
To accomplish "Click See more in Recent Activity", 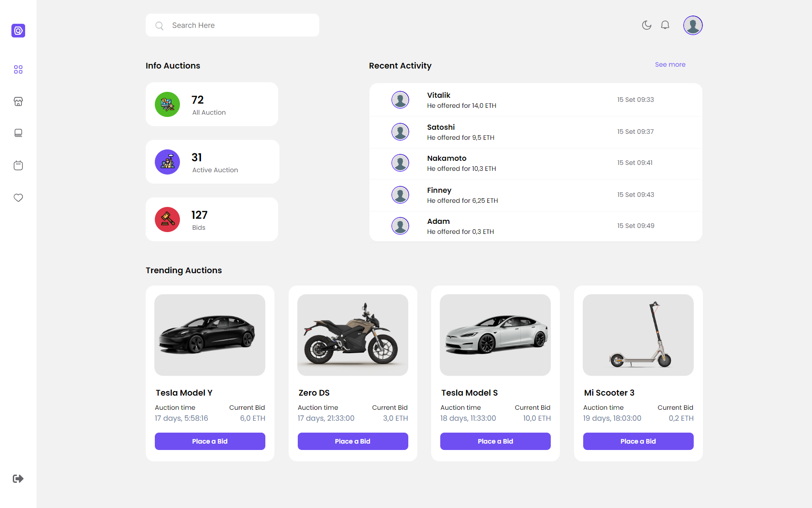I will coord(670,64).
